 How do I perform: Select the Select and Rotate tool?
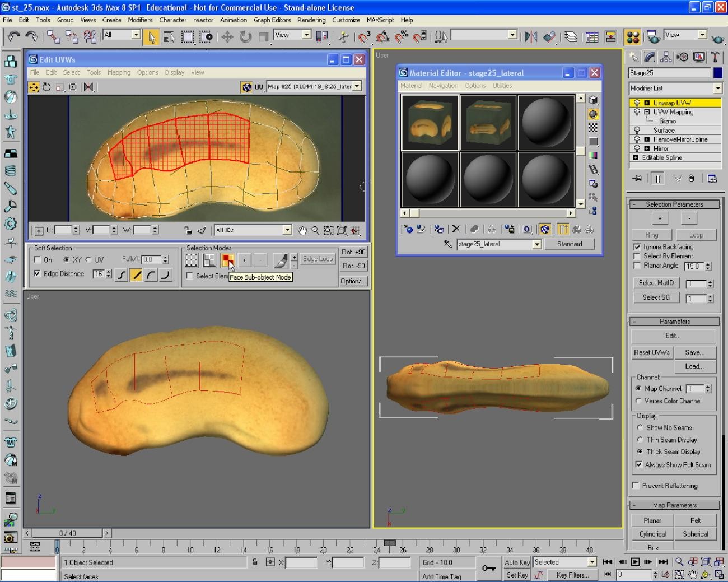tap(245, 37)
